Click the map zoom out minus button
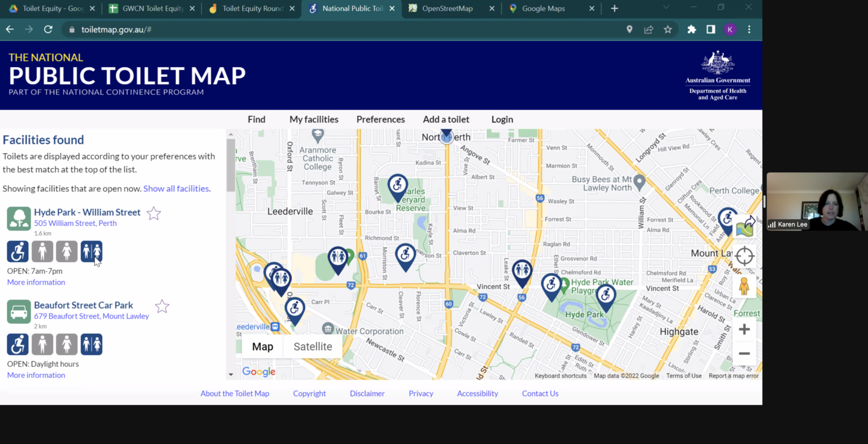Screen dimensions: 868x444 [x=744, y=354]
